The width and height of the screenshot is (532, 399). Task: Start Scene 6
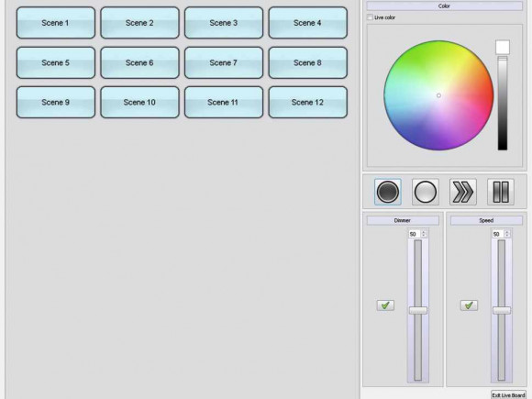139,62
